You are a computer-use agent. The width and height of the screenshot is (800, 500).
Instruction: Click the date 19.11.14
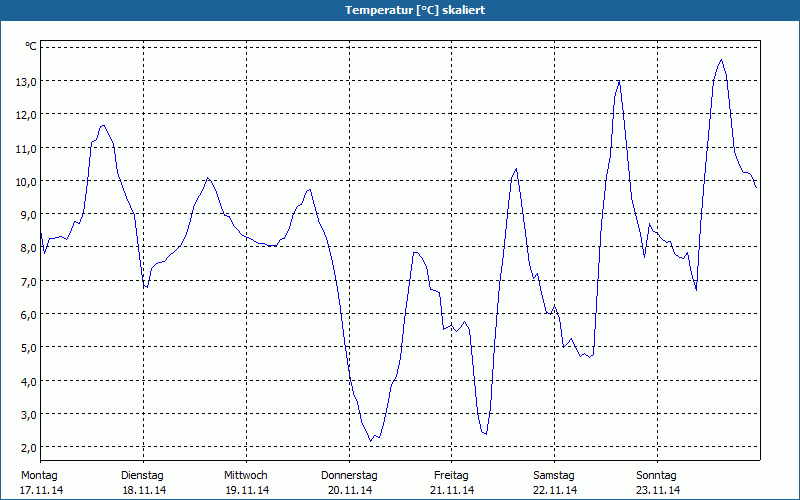247,490
